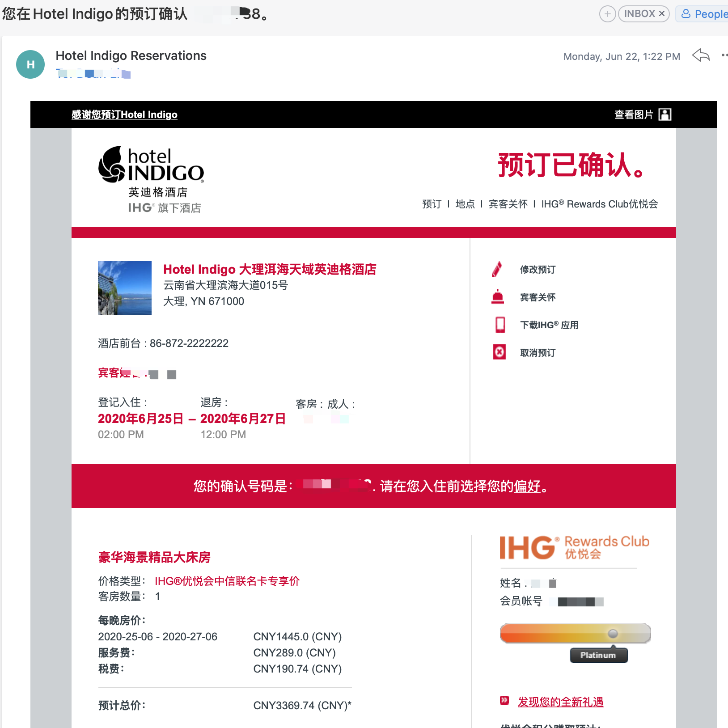Select the 地点 navigation item
Screen dimensions: 728x728
[465, 204]
